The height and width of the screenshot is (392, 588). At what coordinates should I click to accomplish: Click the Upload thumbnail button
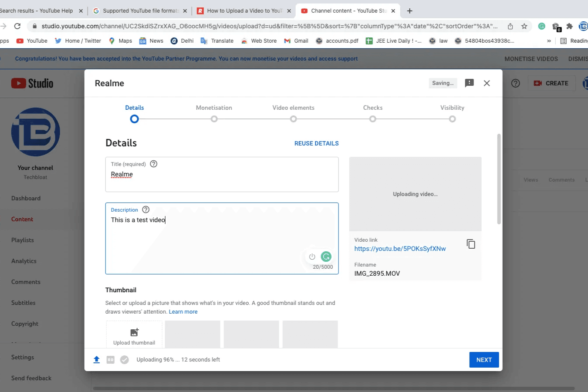[134, 336]
